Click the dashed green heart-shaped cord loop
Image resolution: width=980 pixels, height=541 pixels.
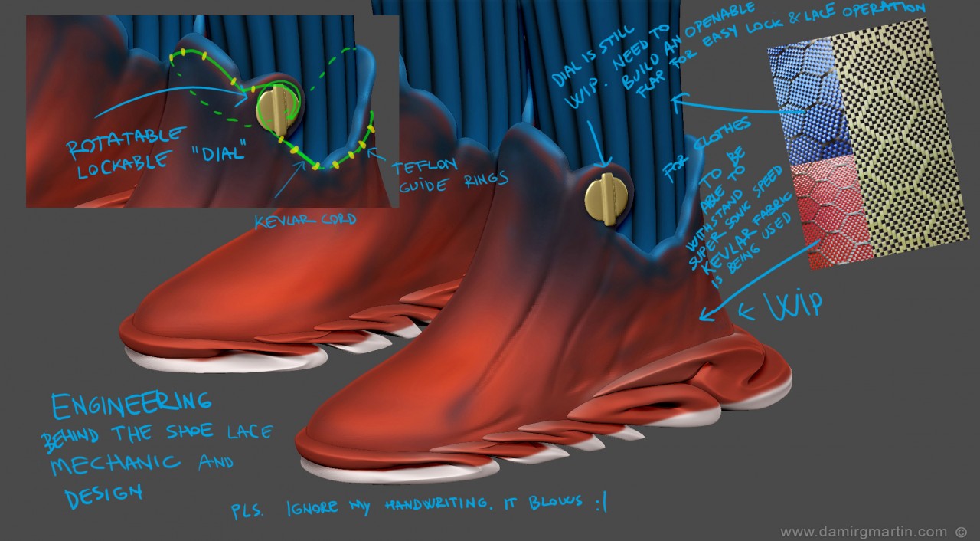point(337,73)
